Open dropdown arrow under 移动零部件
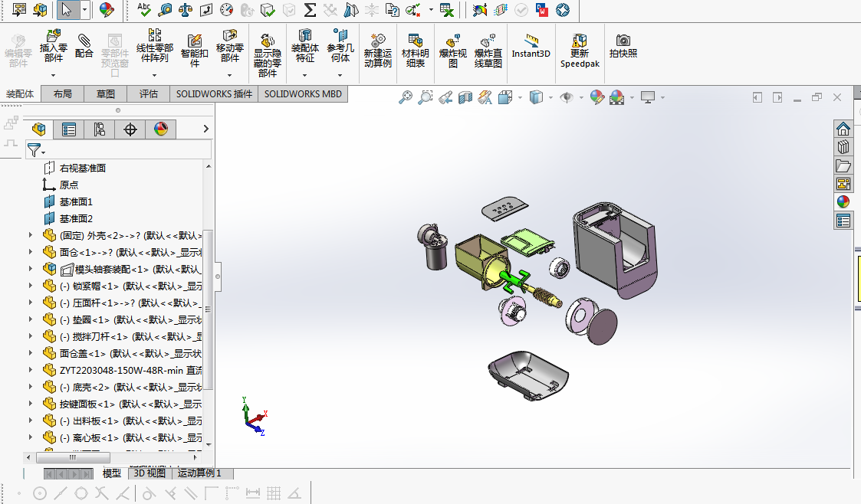This screenshot has width=861, height=504. click(x=229, y=75)
